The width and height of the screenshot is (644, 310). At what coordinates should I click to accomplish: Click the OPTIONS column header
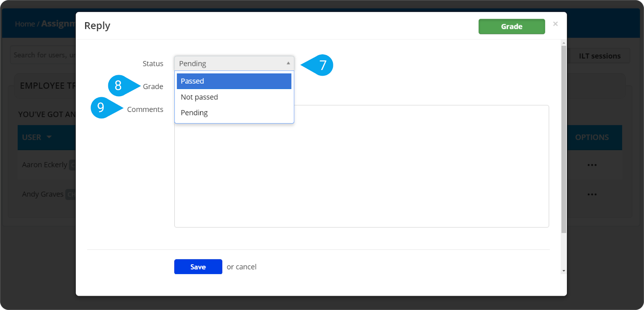(592, 137)
